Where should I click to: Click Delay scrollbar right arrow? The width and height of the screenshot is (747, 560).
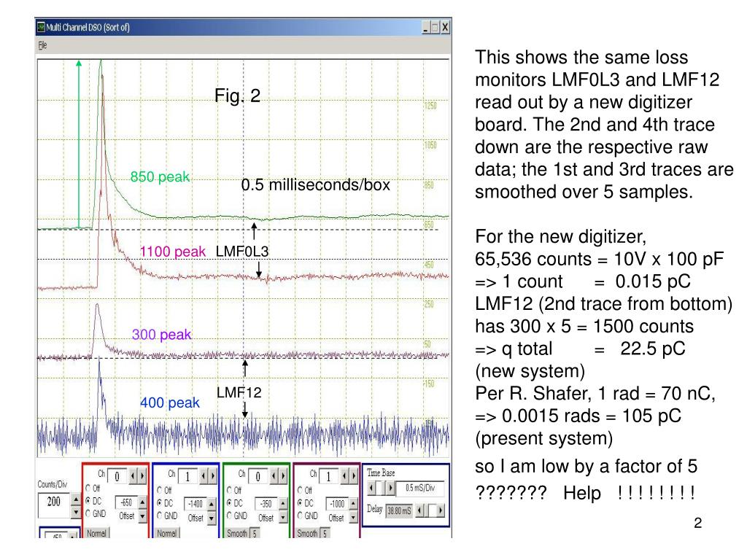coord(441,510)
